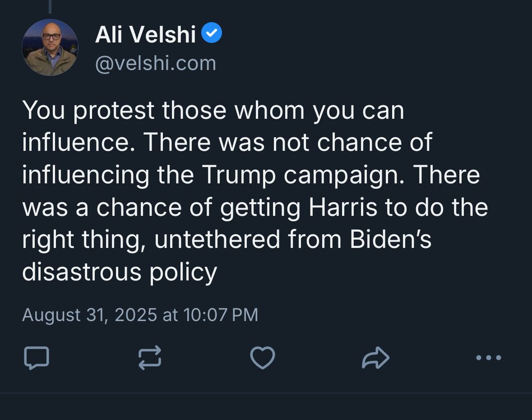Click the 'Biden's' word in post text

click(390, 240)
